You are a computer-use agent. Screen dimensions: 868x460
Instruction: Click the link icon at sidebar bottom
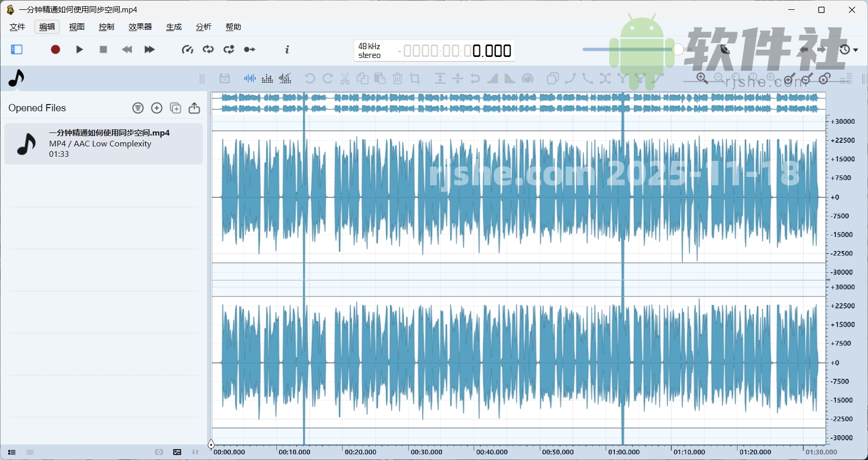click(159, 452)
